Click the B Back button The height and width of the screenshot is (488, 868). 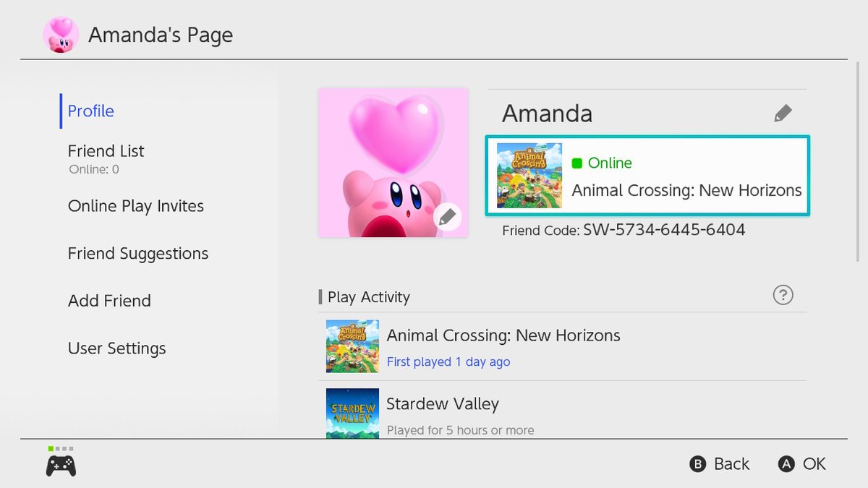pos(720,464)
